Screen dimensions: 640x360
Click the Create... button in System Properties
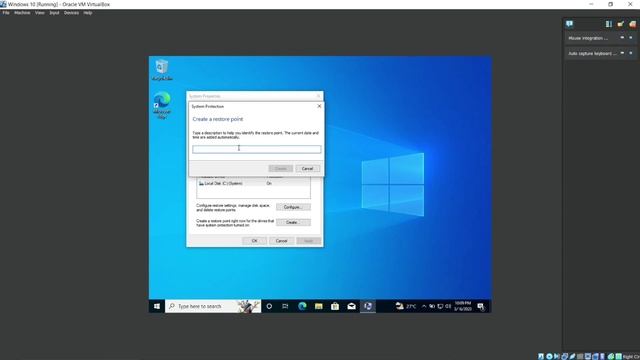point(293,222)
